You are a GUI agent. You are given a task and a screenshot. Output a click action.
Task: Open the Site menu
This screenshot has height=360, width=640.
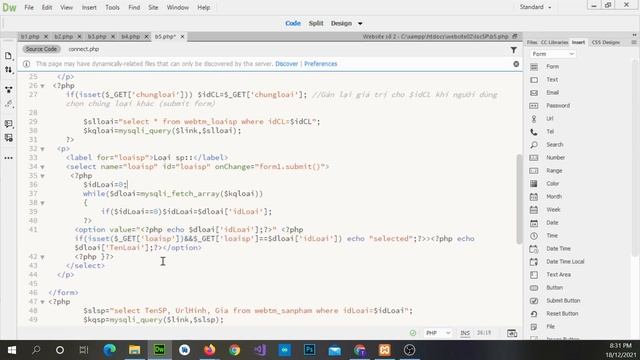pyautogui.click(x=153, y=7)
